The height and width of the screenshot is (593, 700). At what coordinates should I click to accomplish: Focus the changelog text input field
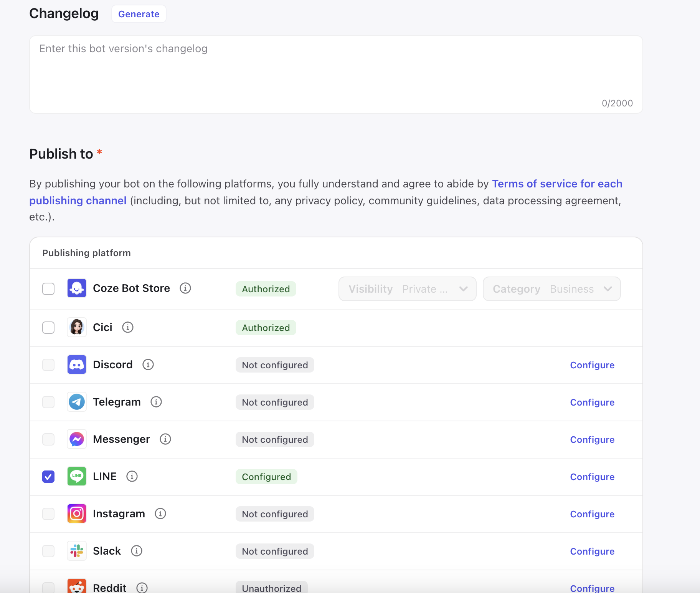336,73
